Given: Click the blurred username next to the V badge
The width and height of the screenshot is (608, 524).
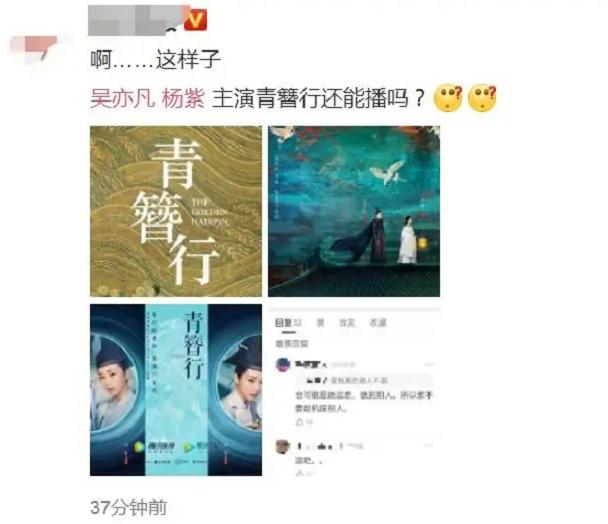Looking at the screenshot, I should [x=135, y=20].
